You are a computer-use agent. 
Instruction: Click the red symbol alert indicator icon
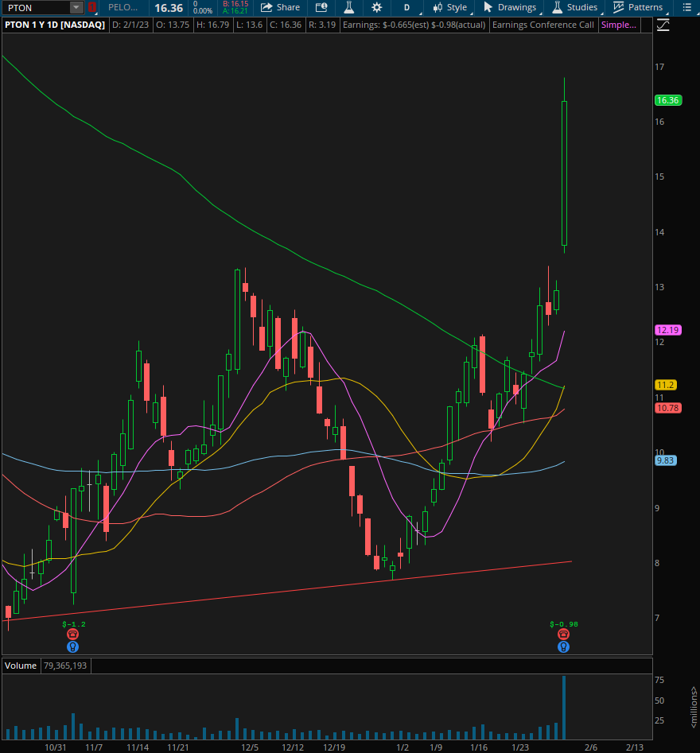pos(91,8)
